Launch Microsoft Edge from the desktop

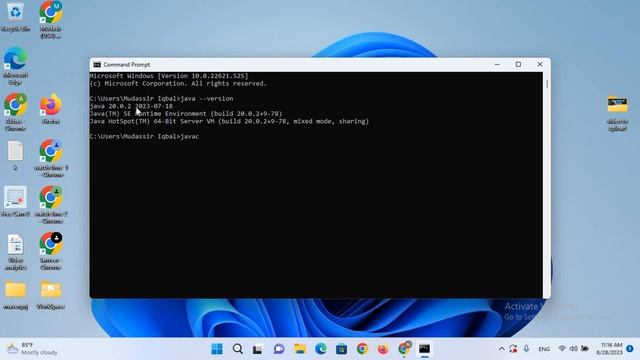[x=16, y=65]
